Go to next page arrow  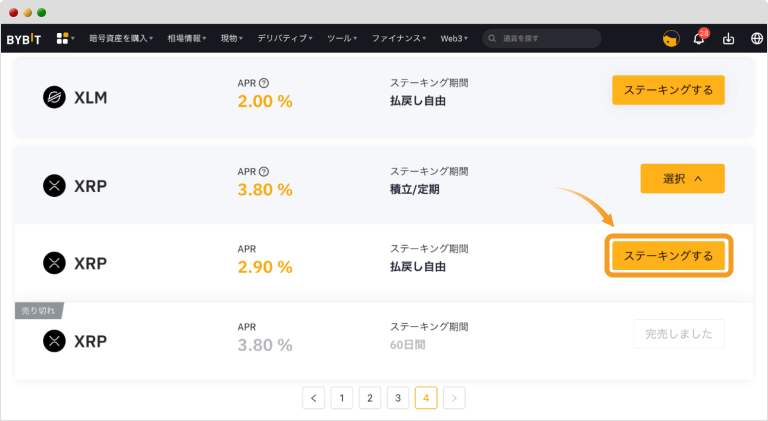point(454,398)
